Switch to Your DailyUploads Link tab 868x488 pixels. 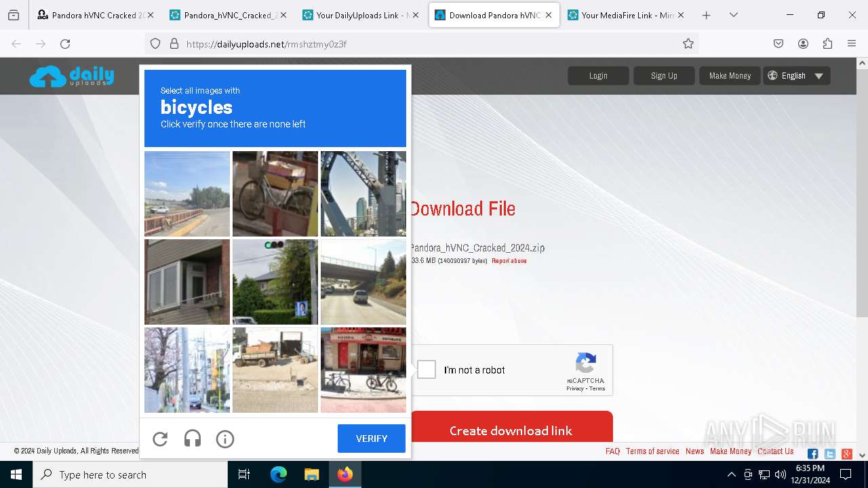(359, 15)
